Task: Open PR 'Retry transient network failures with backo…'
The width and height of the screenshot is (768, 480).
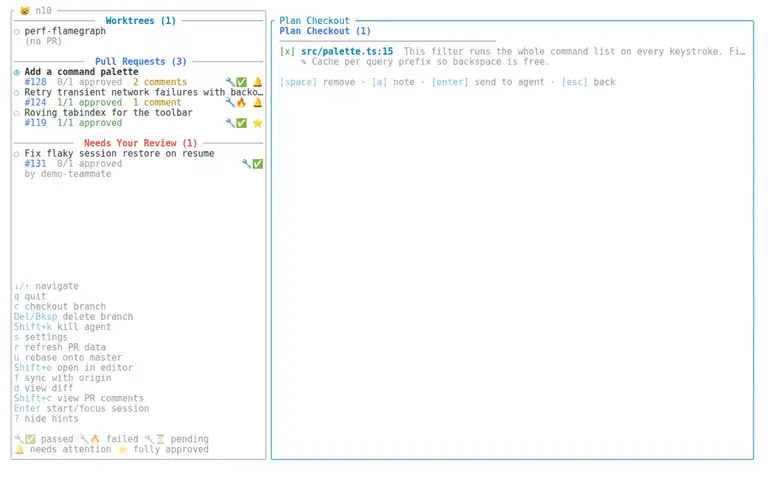Action: pyautogui.click(x=144, y=92)
